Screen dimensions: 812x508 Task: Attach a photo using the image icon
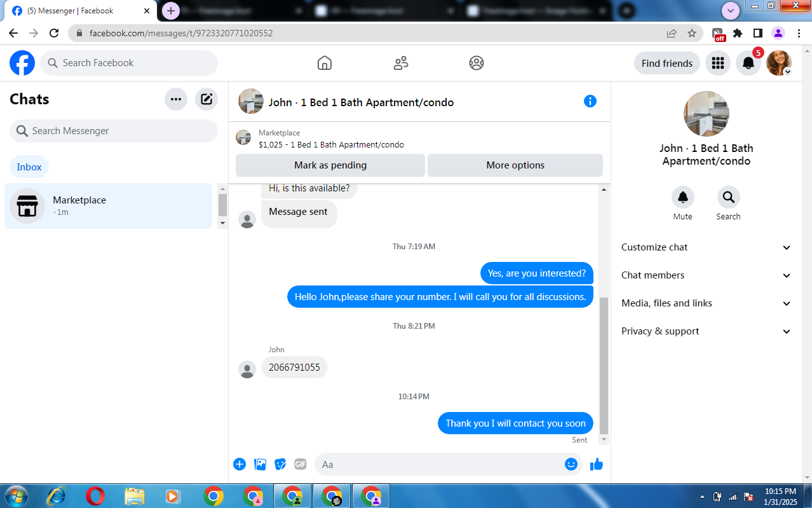click(260, 464)
